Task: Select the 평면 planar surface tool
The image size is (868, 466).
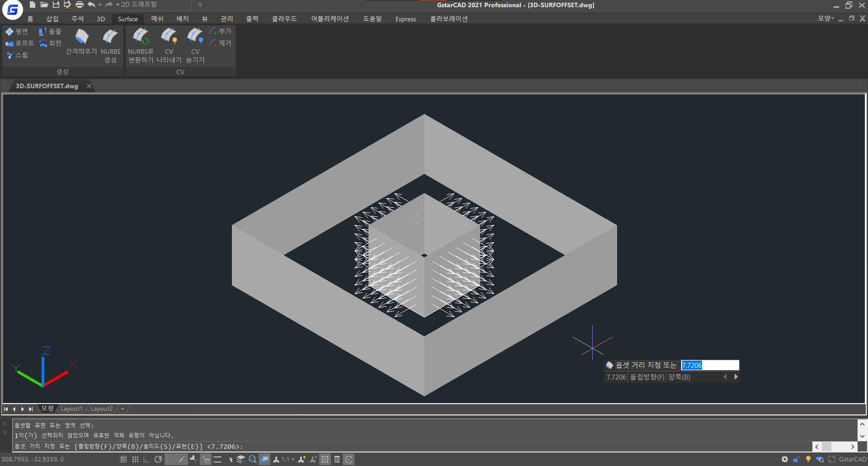Action: pos(17,31)
